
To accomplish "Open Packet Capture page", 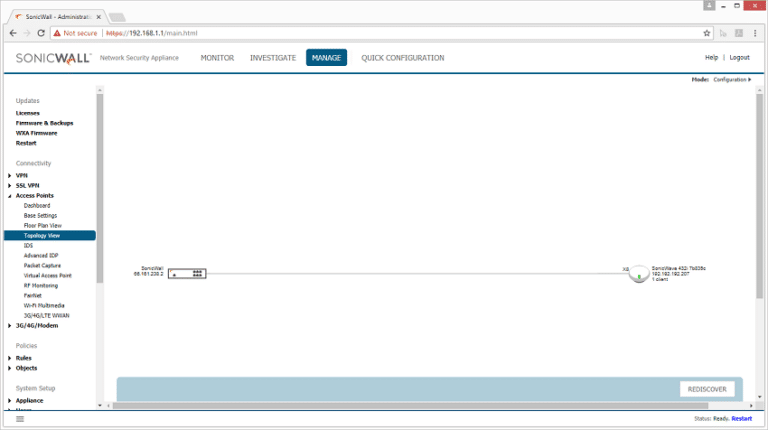I will click(x=42, y=265).
